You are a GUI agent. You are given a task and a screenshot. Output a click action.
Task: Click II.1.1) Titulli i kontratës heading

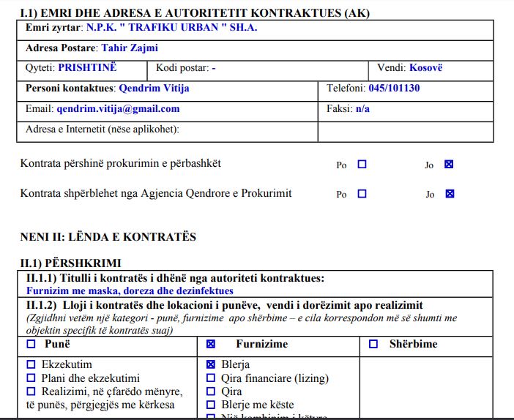pos(175,278)
